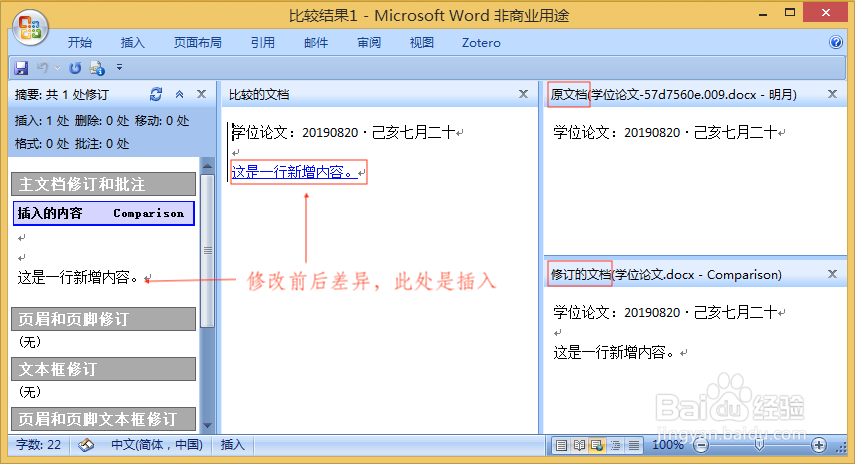Customize the Quick Access Toolbar dropdown

119,68
